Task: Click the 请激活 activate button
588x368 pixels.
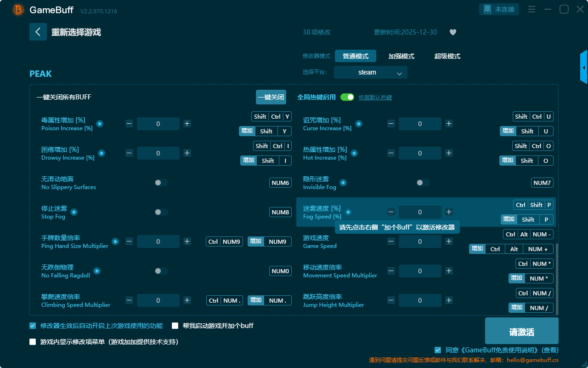Action: (x=521, y=332)
